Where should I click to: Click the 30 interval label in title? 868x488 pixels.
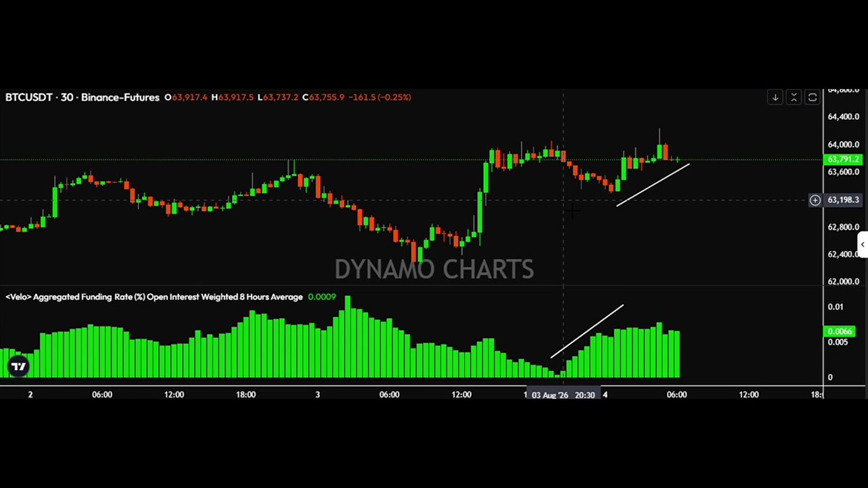pos(67,97)
